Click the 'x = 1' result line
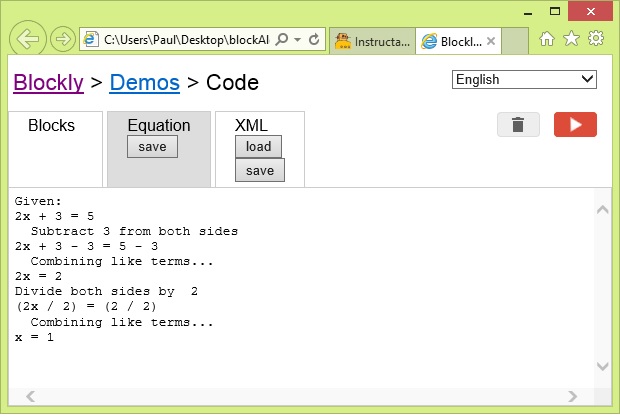The height and width of the screenshot is (419, 620). tap(34, 337)
